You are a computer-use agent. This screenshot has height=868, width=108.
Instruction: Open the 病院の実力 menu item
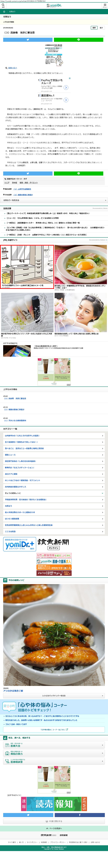[54, 753]
